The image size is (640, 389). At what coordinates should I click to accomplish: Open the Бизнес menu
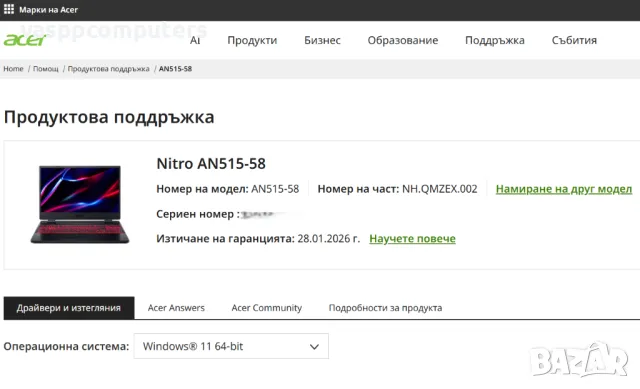322,40
